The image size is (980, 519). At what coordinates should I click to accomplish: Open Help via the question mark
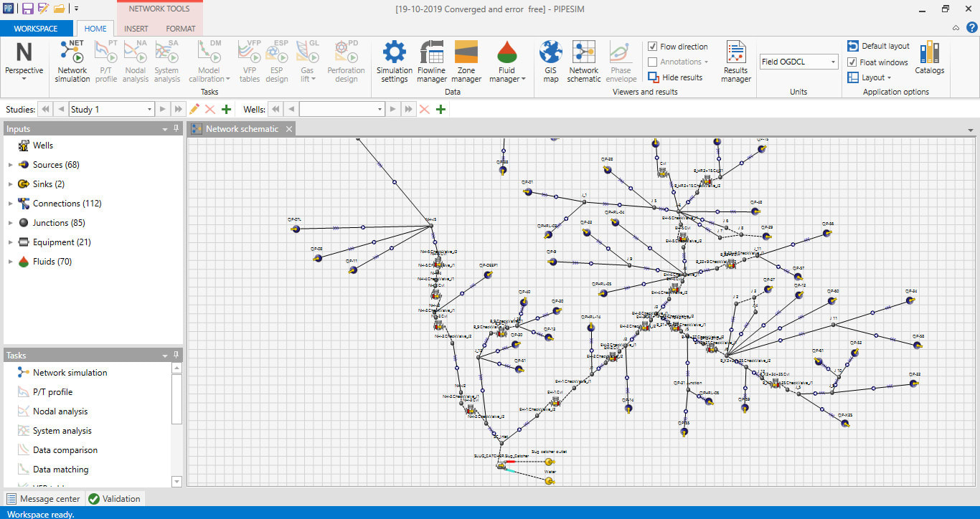pos(971,29)
